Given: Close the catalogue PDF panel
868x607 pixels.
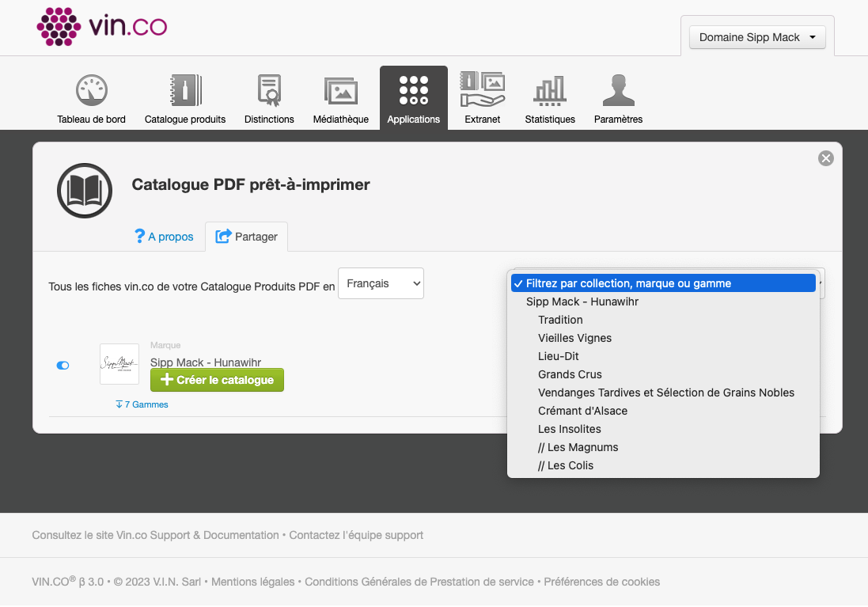Looking at the screenshot, I should [826, 158].
